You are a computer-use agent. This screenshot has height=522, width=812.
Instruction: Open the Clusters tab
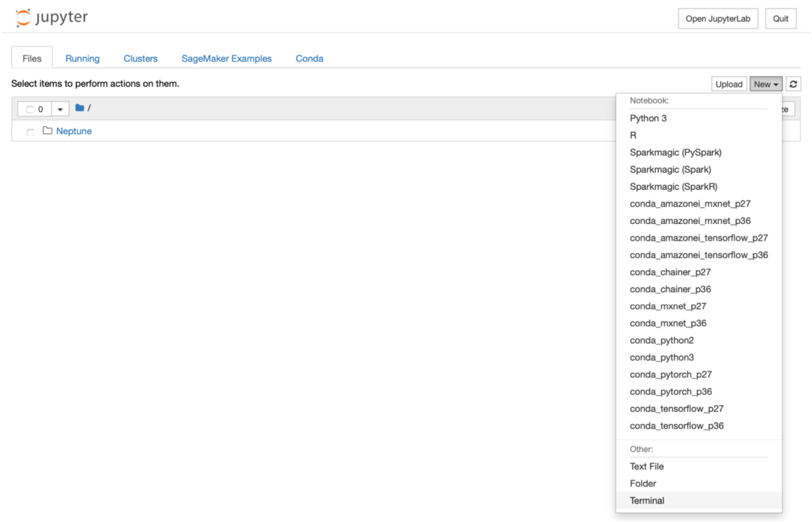[x=140, y=58]
